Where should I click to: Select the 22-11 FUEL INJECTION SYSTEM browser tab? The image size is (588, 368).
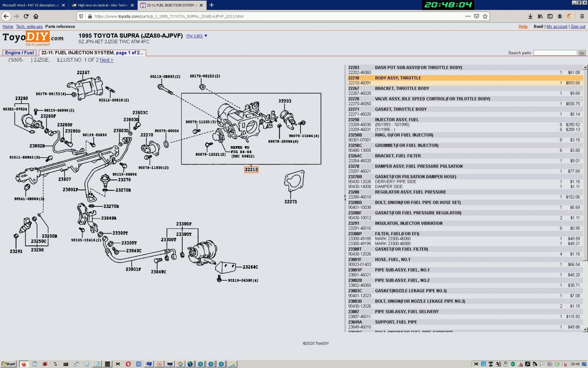tap(172, 5)
